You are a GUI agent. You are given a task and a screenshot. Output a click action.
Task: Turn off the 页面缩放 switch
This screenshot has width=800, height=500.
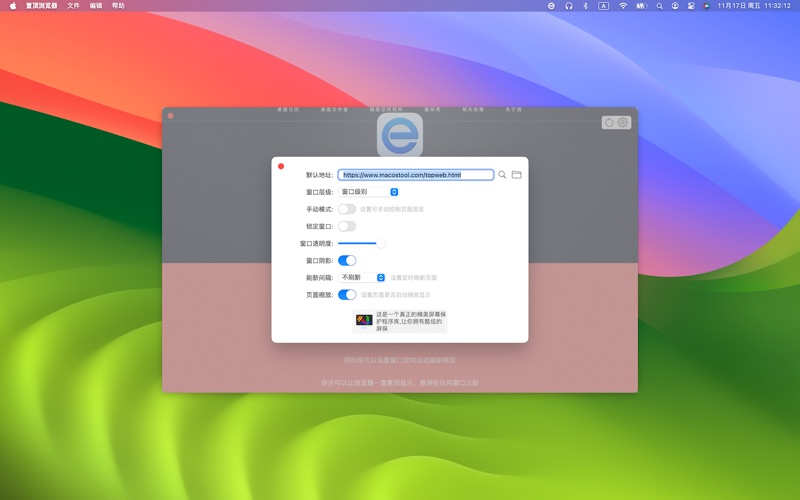(x=347, y=294)
